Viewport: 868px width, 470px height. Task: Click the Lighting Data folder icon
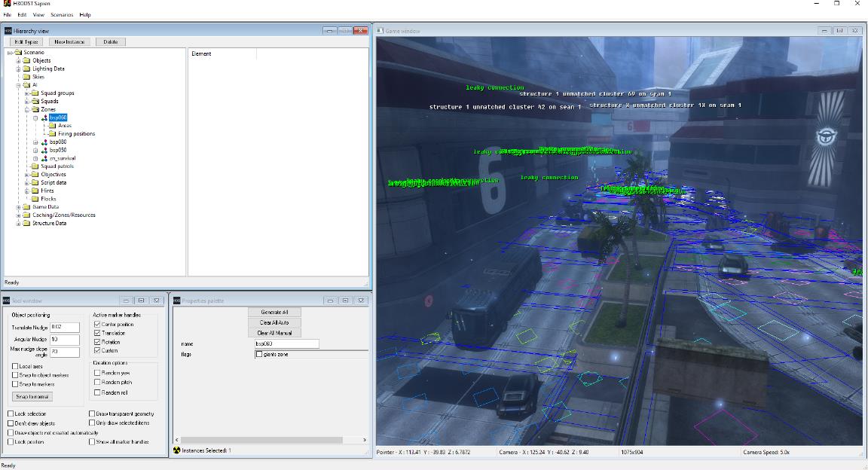[26, 69]
